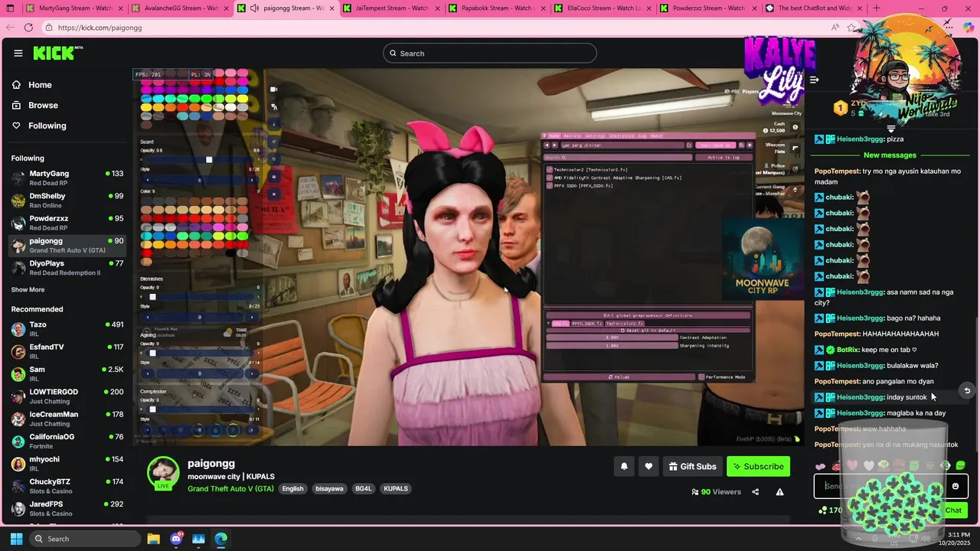This screenshot has width=980, height=551.
Task: Click the chat scroll-back arrow icon
Action: pos(967,391)
